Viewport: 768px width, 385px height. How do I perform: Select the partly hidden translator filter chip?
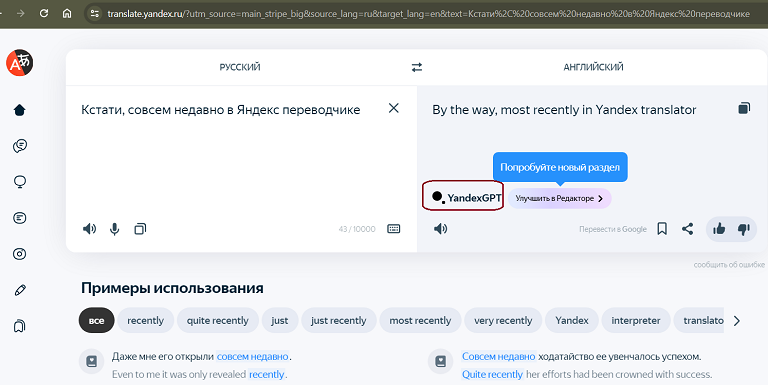(699, 321)
